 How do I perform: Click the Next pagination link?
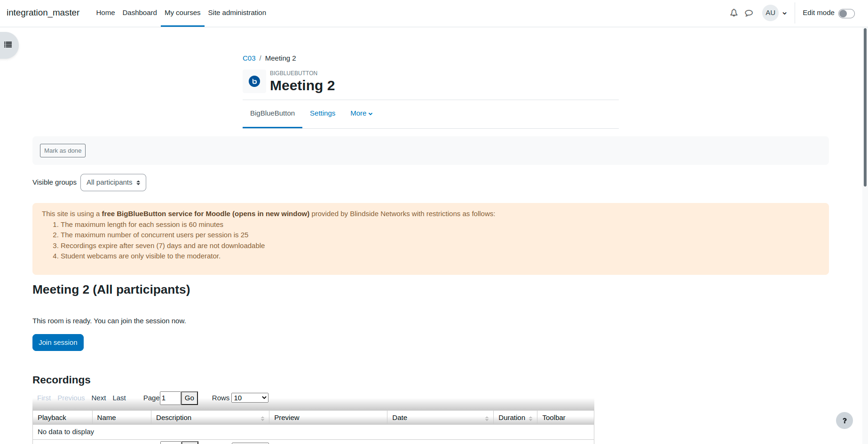click(x=99, y=398)
